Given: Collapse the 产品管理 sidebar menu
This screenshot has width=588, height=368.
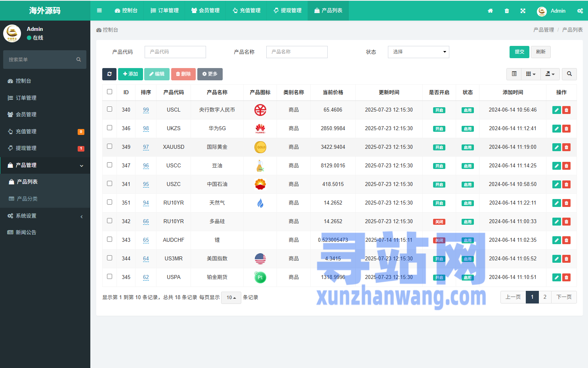Looking at the screenshot, I should click(x=45, y=165).
